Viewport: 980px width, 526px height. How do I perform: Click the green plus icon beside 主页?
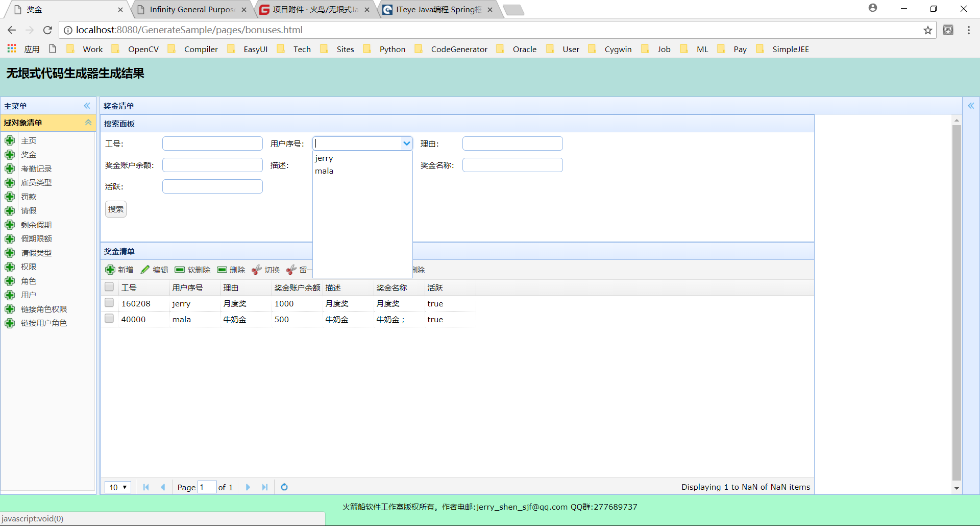point(10,140)
